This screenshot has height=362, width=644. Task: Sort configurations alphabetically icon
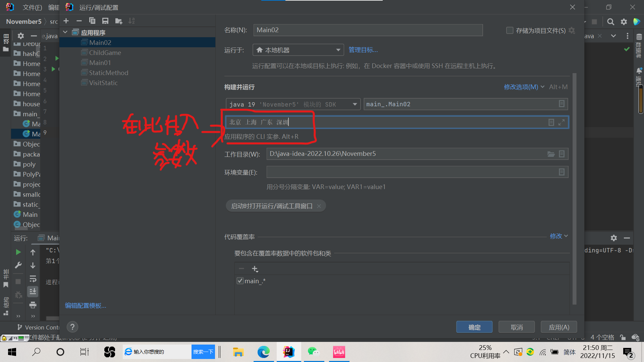(131, 21)
